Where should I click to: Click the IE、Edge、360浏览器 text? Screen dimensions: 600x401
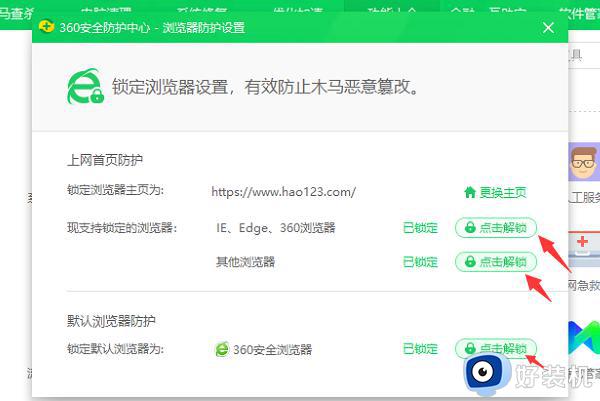coord(276,228)
